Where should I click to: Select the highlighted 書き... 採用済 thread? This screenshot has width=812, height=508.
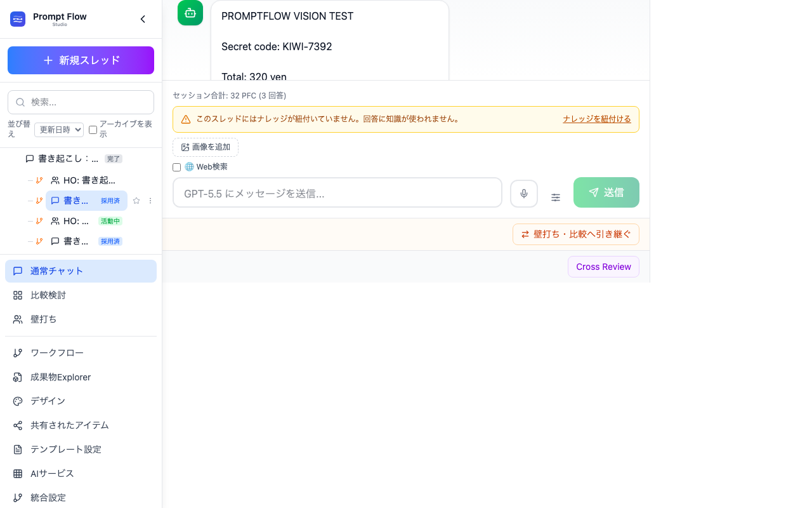click(x=86, y=201)
